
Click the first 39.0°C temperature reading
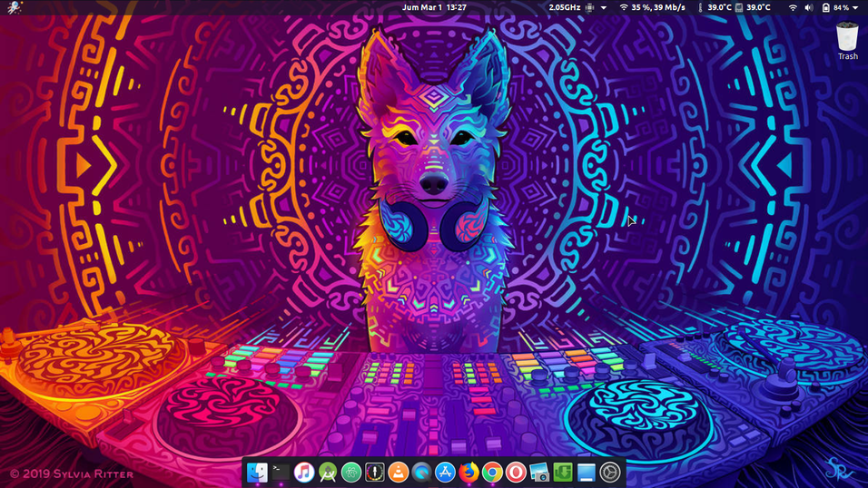click(x=719, y=8)
